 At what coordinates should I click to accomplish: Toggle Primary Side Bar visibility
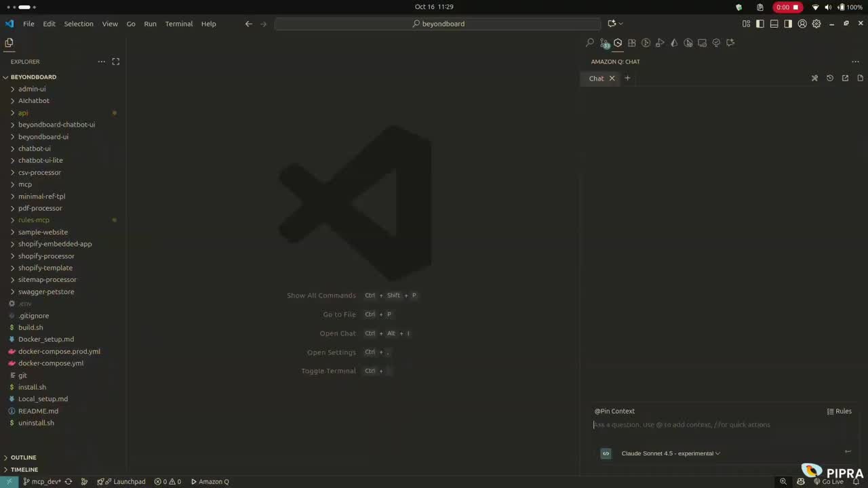click(x=760, y=24)
